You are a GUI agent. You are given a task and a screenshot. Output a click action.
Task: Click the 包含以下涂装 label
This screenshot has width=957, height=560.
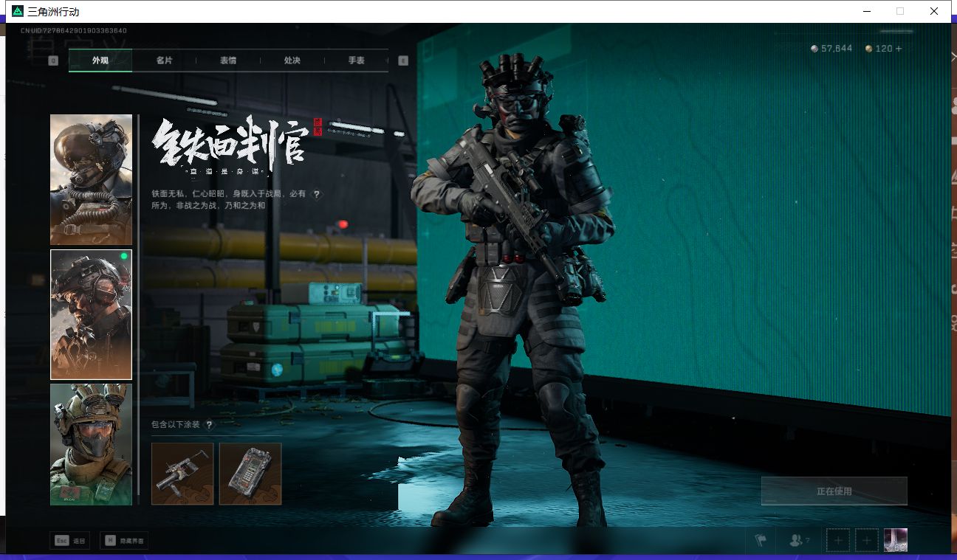(x=176, y=425)
